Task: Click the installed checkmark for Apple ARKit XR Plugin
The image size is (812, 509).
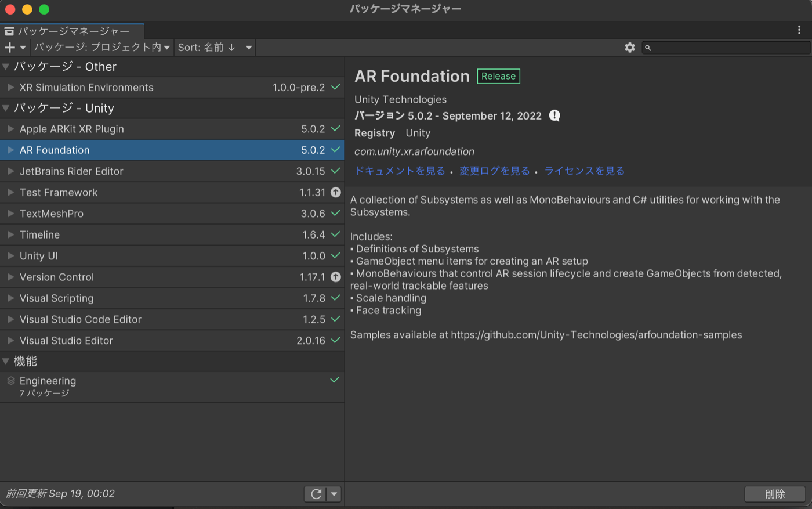Action: click(x=335, y=129)
